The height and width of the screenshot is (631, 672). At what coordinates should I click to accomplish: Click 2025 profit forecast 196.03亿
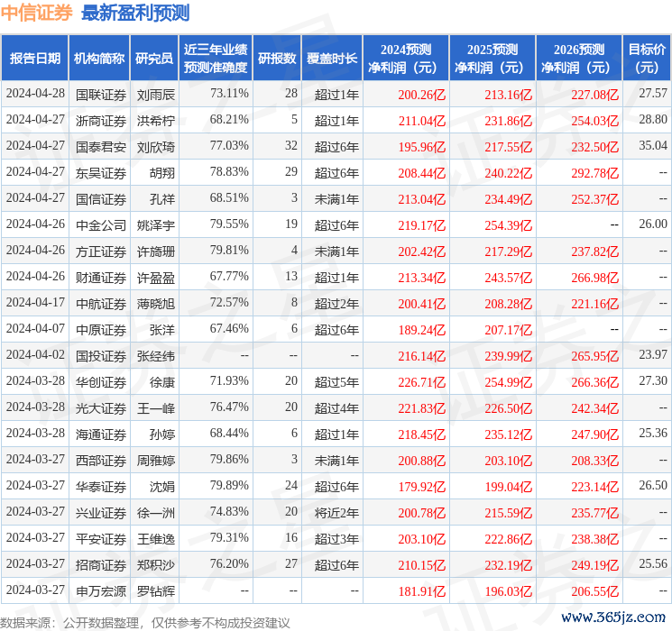pyautogui.click(x=509, y=591)
